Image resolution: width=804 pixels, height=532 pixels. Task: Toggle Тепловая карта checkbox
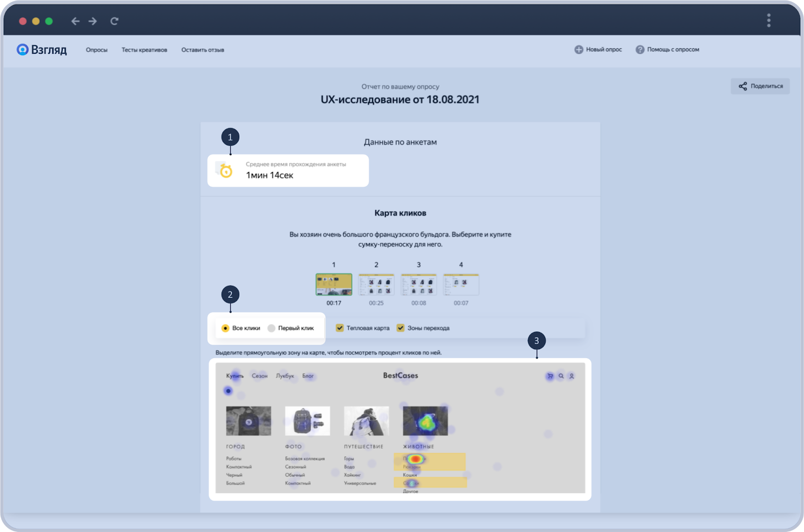pos(340,328)
